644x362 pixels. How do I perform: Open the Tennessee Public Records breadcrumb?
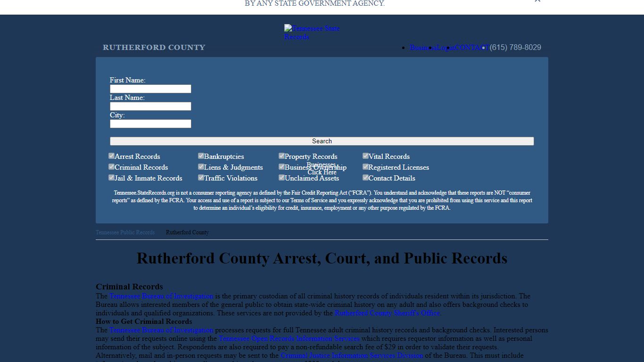point(125,232)
